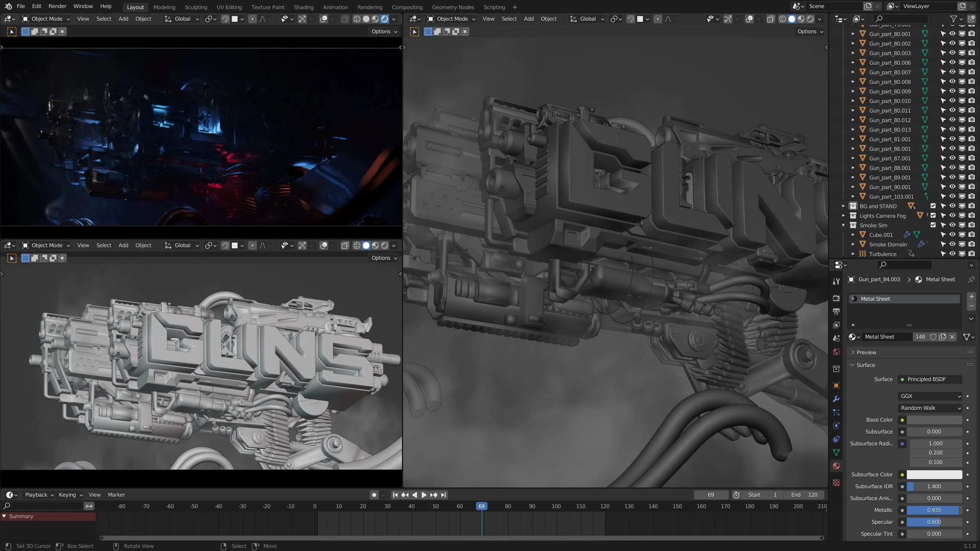This screenshot has width=980, height=551.
Task: Open the Texture Properties checker tab
Action: tap(836, 483)
